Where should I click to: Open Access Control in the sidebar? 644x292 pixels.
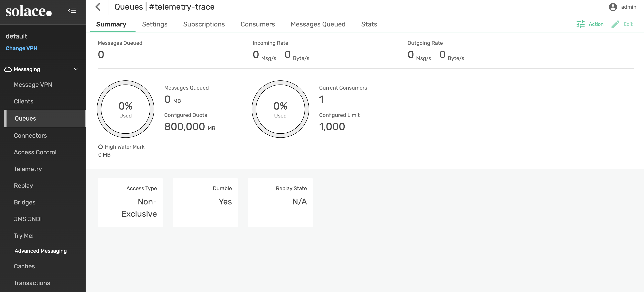tap(35, 152)
